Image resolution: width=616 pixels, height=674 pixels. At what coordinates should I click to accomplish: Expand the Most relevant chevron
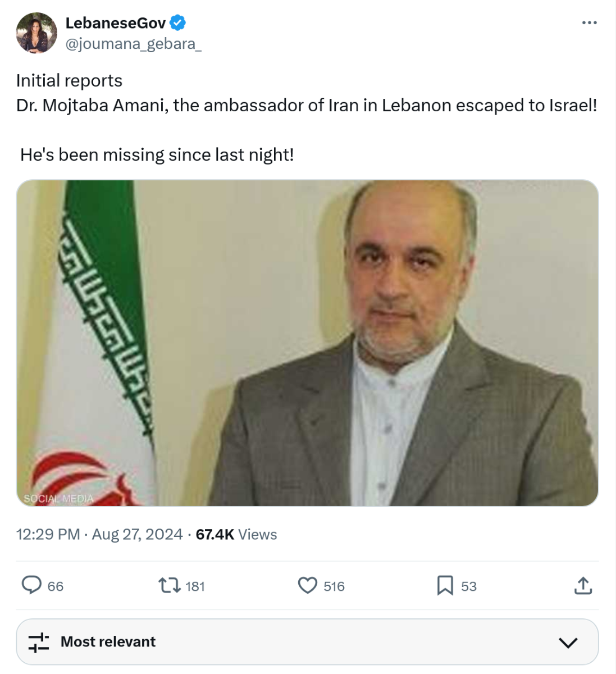pos(568,643)
